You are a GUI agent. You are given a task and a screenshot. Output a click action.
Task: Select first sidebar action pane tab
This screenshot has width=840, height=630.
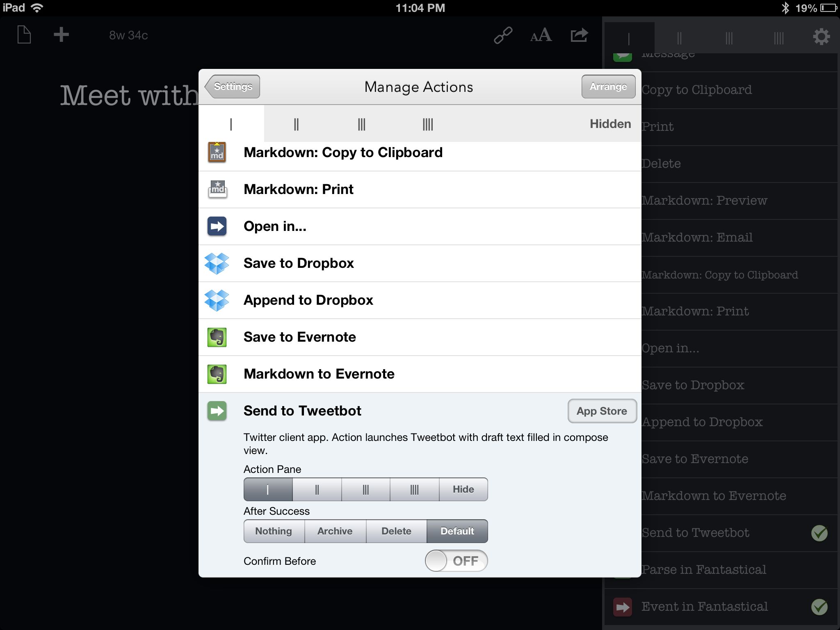[629, 38]
